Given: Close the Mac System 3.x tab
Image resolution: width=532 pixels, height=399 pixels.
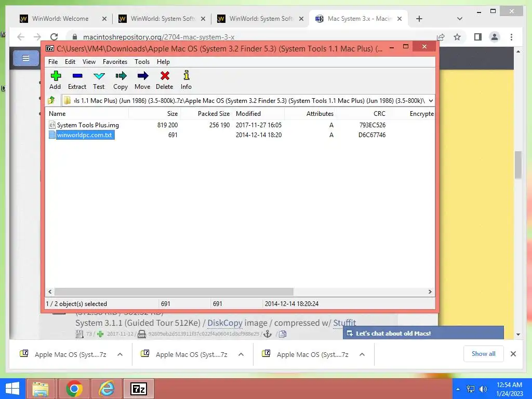Looking at the screenshot, I should [400, 19].
